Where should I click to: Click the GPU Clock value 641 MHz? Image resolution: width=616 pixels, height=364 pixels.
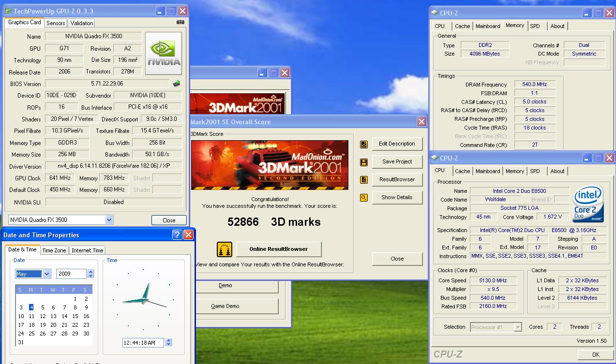60,178
